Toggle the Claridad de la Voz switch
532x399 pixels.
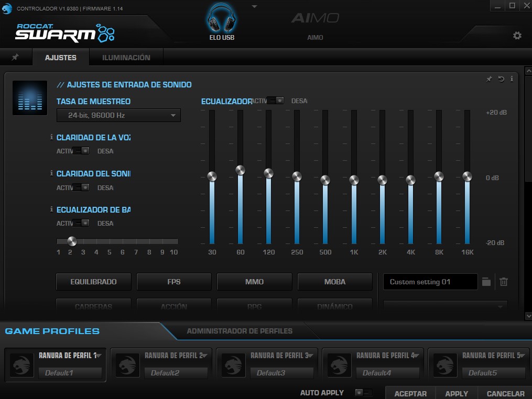(81, 151)
